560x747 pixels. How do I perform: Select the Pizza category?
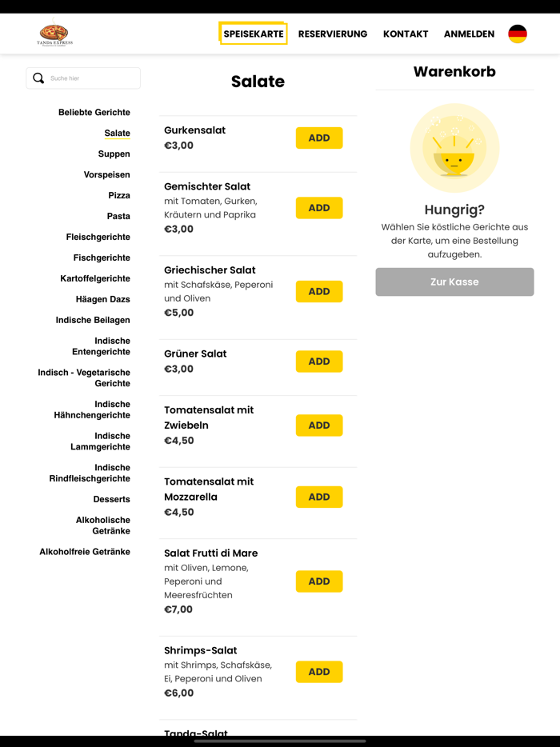[x=119, y=195]
